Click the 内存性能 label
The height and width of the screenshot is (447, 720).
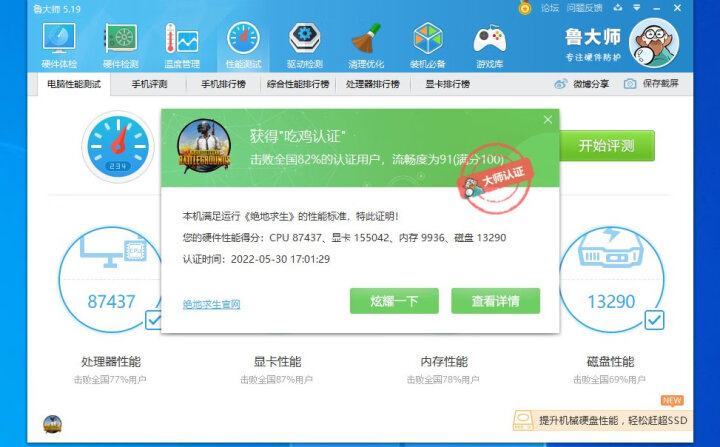pyautogui.click(x=444, y=362)
